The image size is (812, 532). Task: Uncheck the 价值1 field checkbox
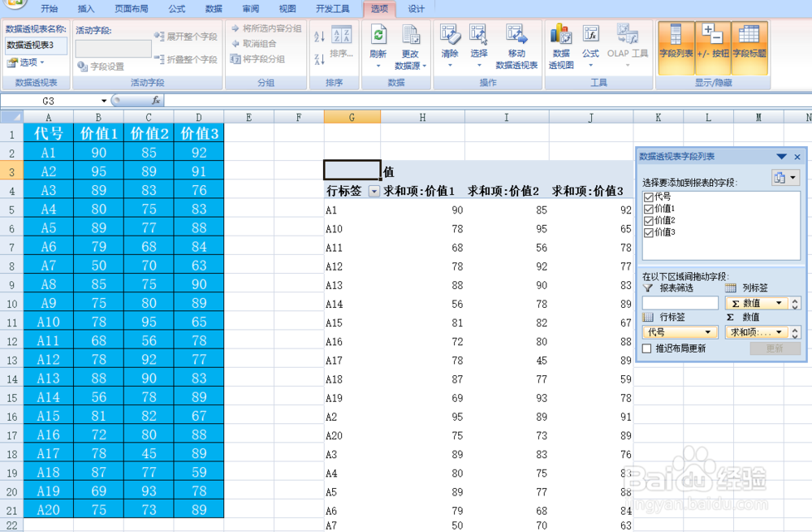648,209
